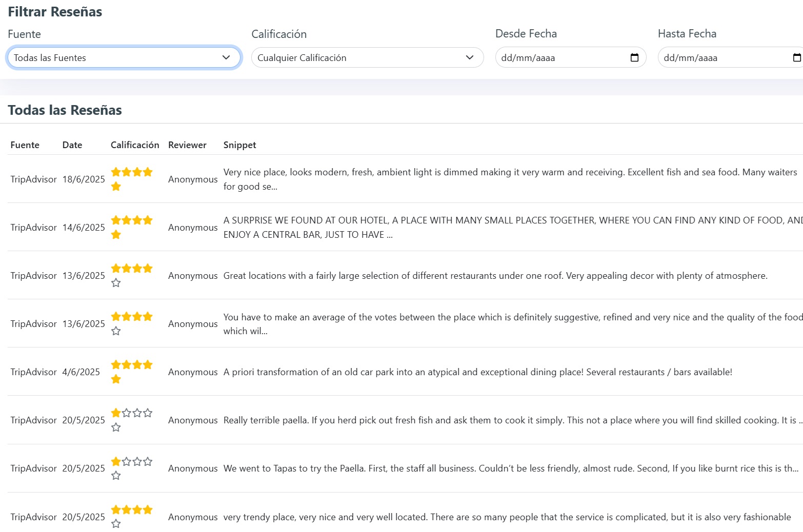Click the 'very trendy place' snippet

(x=507, y=517)
